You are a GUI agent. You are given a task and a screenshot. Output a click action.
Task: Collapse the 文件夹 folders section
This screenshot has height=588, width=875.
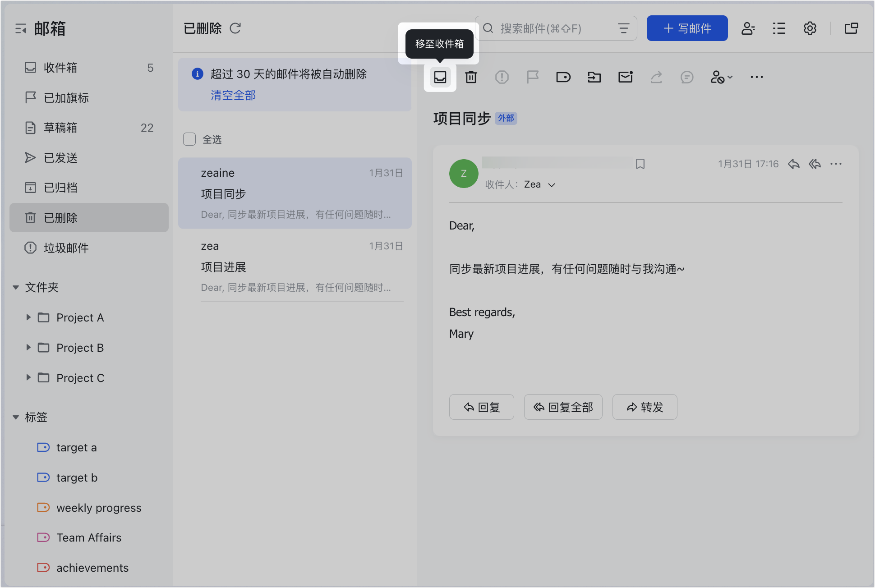(x=16, y=287)
